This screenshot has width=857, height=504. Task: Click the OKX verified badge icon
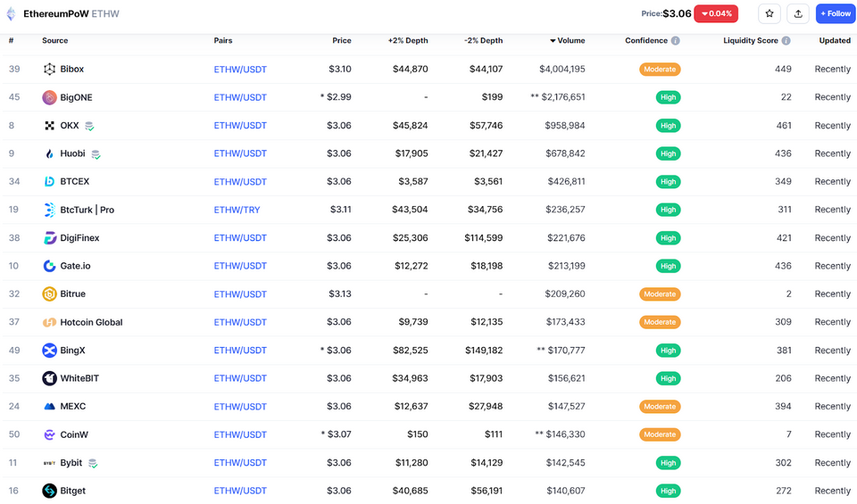[89, 127]
